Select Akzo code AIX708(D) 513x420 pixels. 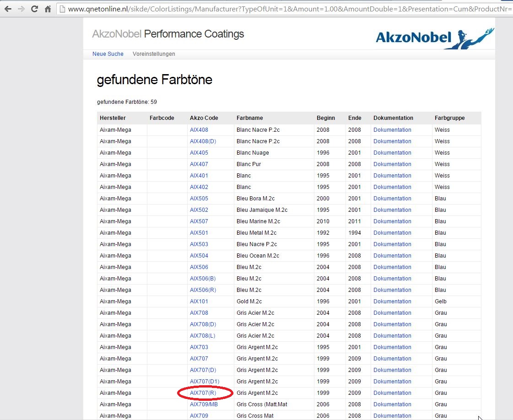point(203,324)
